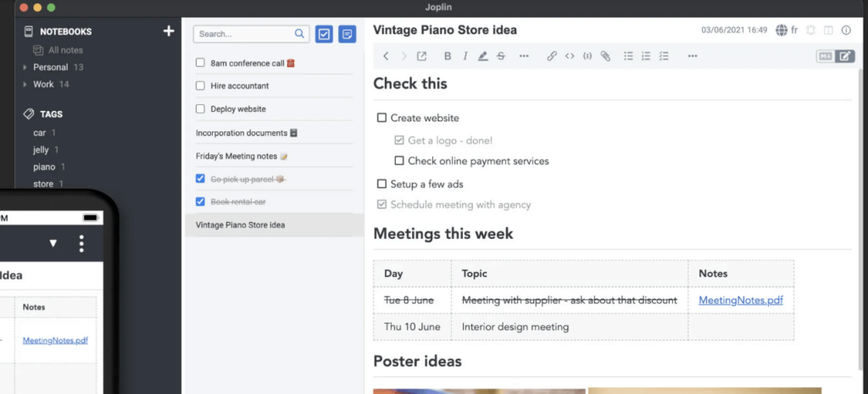Click the Thu 10 June table cell
Image resolution: width=868 pixels, height=394 pixels.
pos(413,326)
